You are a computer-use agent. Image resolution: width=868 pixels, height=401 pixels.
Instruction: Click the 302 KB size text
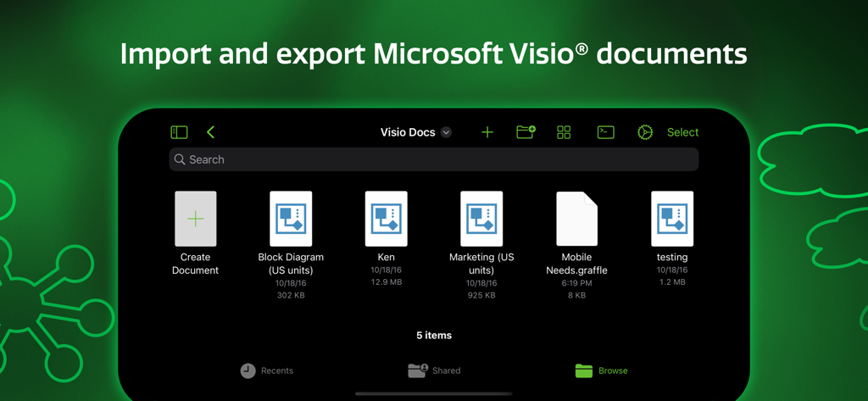point(291,295)
